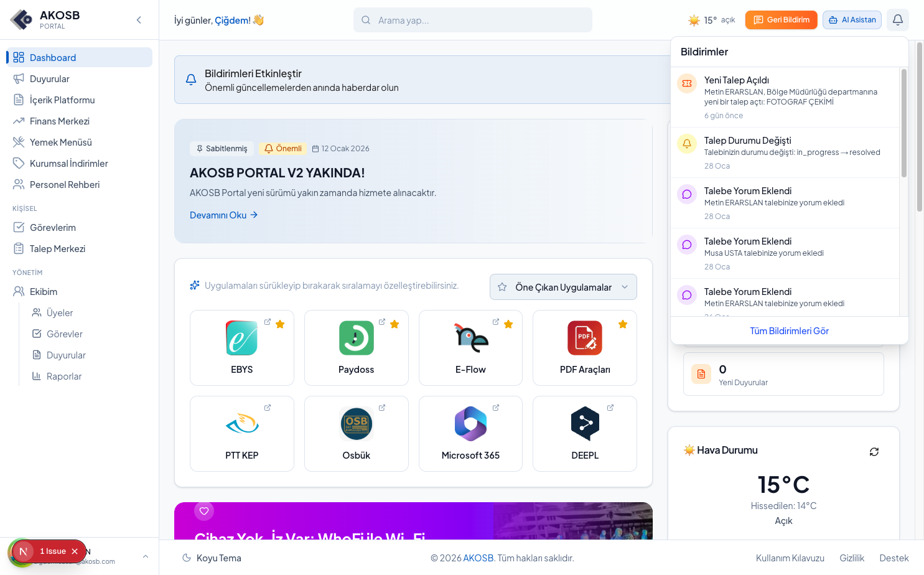Collapse the Ekibim tree section
Viewport: 924px width, 575px height.
pos(79,291)
